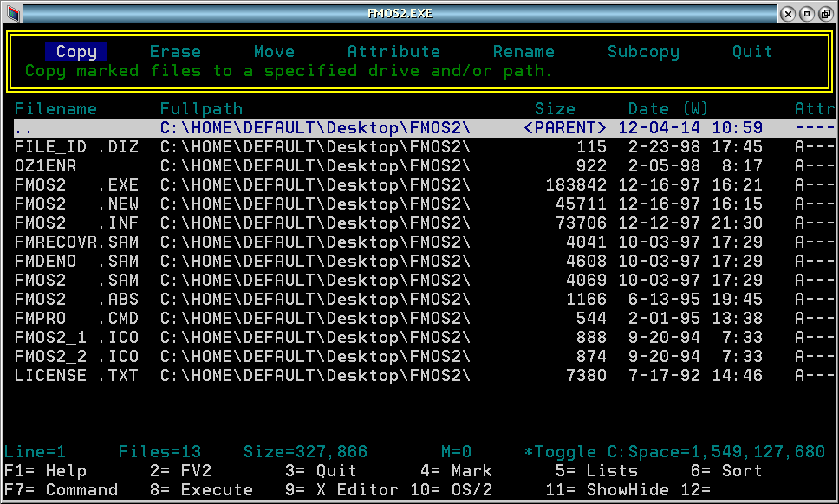Select the Subcopy menu command
The width and height of the screenshot is (839, 504).
(x=644, y=52)
